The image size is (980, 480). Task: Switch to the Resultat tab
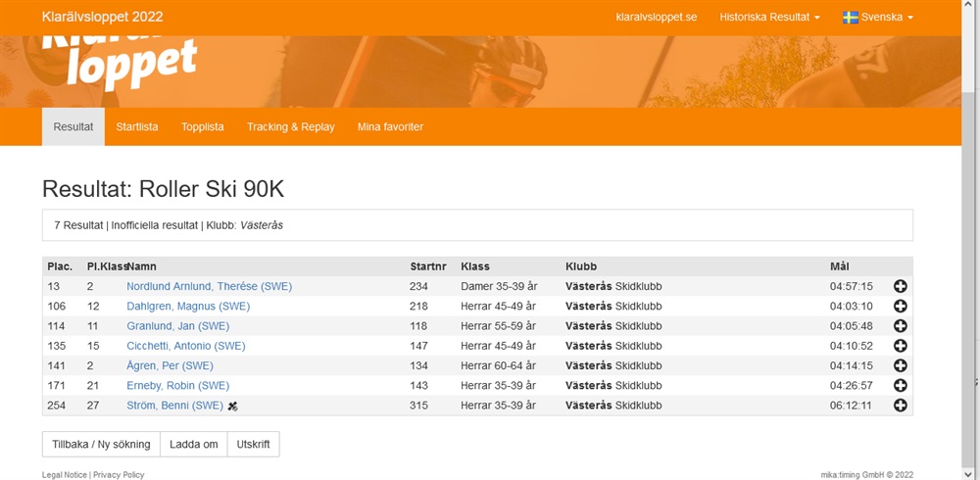[73, 127]
